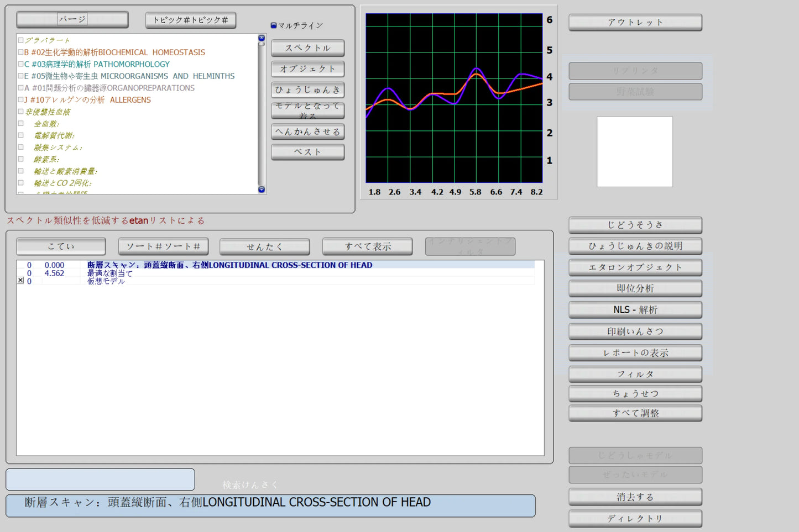Tick the ALLERGENS checkbox
Viewport: 799px width, 532px height.
point(20,99)
